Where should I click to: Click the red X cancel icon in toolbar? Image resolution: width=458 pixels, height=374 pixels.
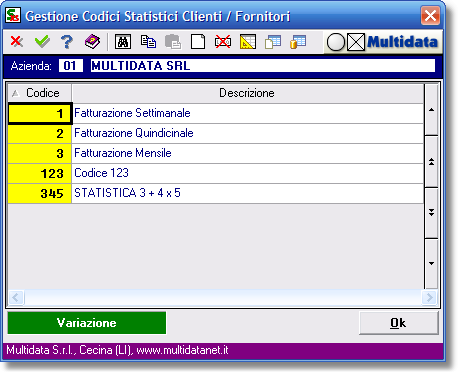[x=17, y=42]
